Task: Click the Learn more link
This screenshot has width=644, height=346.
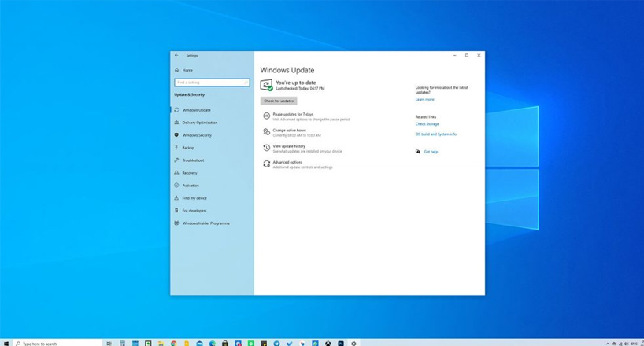Action: click(424, 99)
